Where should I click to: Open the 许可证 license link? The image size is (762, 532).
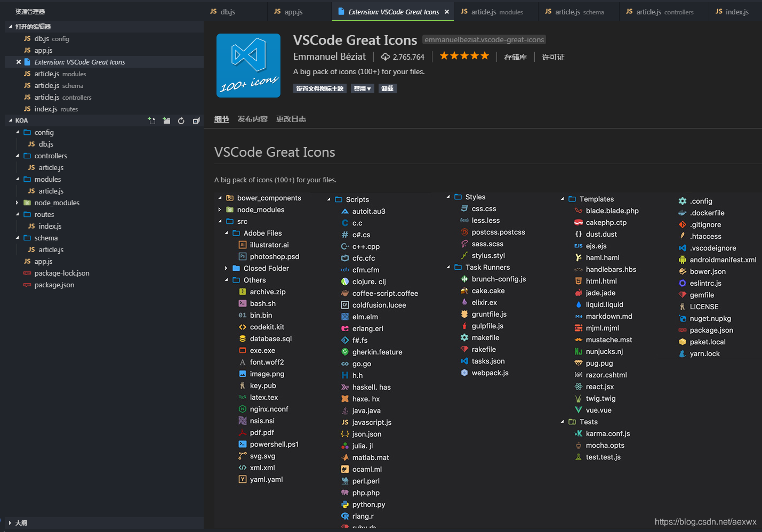click(554, 57)
